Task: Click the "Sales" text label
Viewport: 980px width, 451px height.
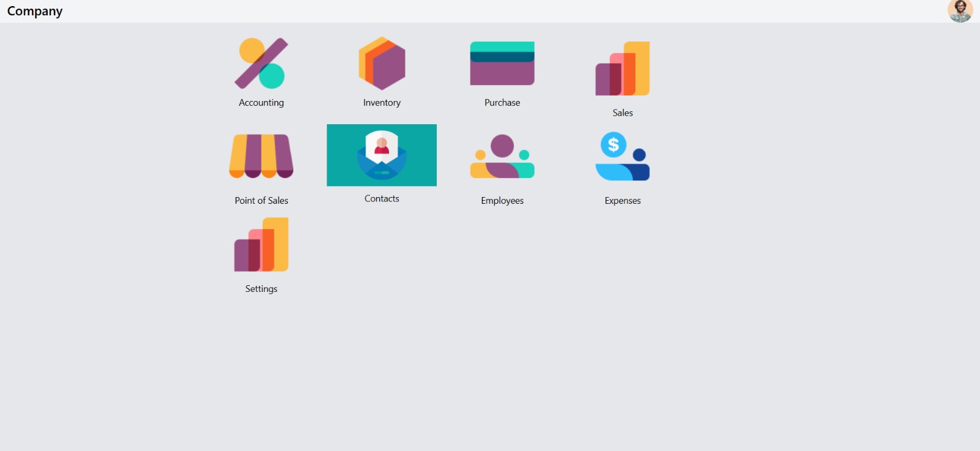Action: coord(622,113)
